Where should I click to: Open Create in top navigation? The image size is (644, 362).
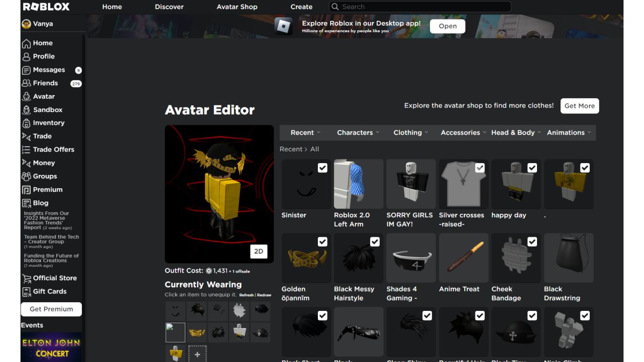pyautogui.click(x=302, y=7)
